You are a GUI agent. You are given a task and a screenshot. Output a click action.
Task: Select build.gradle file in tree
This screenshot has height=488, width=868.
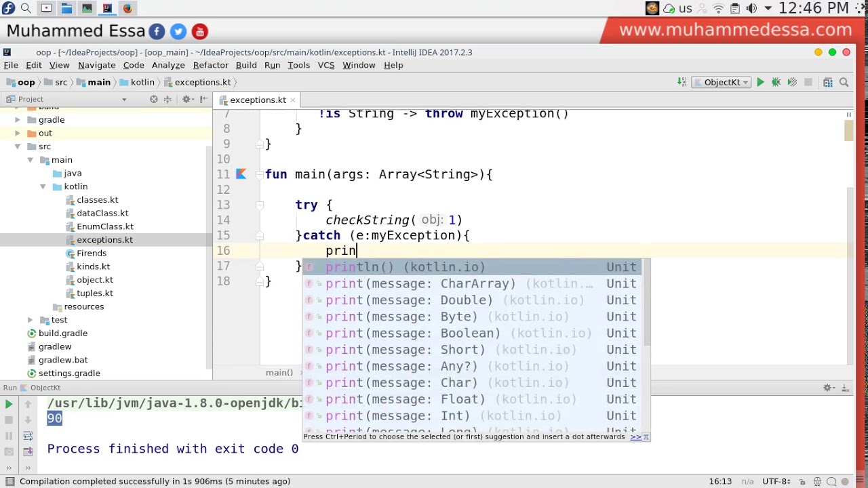62,333
